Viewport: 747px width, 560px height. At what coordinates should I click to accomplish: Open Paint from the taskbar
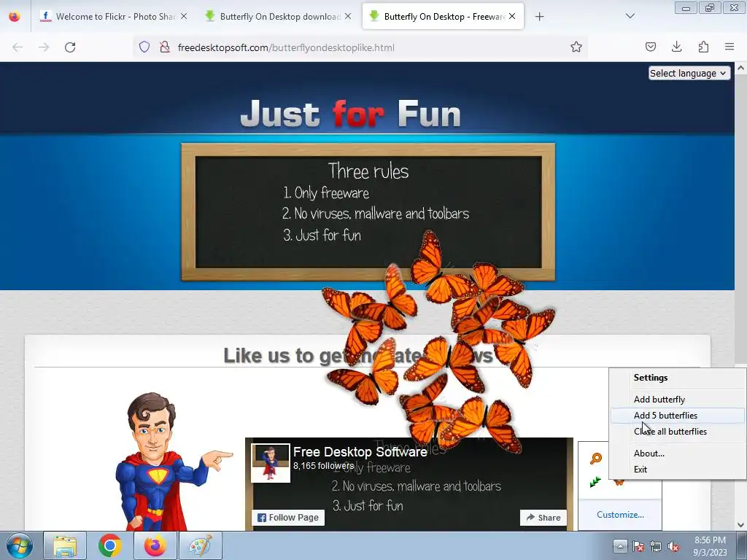tap(201, 545)
